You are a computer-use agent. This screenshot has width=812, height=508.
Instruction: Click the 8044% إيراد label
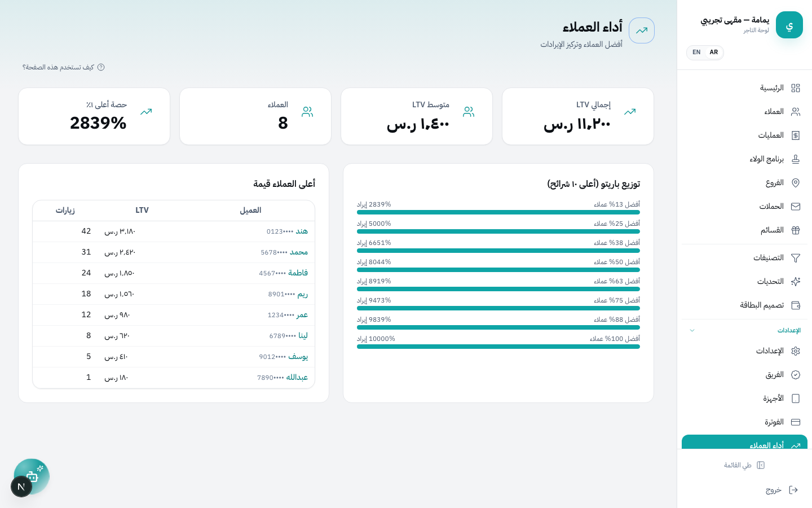(374, 262)
